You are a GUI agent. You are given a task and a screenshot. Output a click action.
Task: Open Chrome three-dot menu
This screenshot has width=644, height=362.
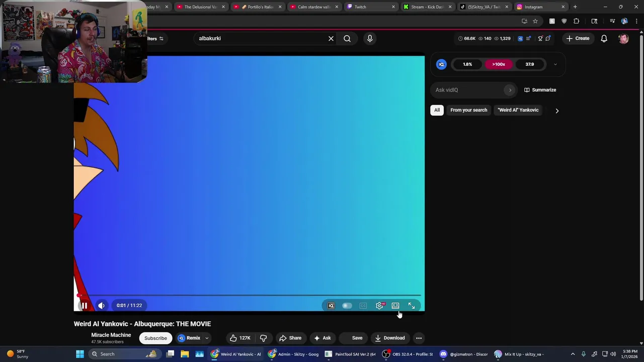[636, 21]
